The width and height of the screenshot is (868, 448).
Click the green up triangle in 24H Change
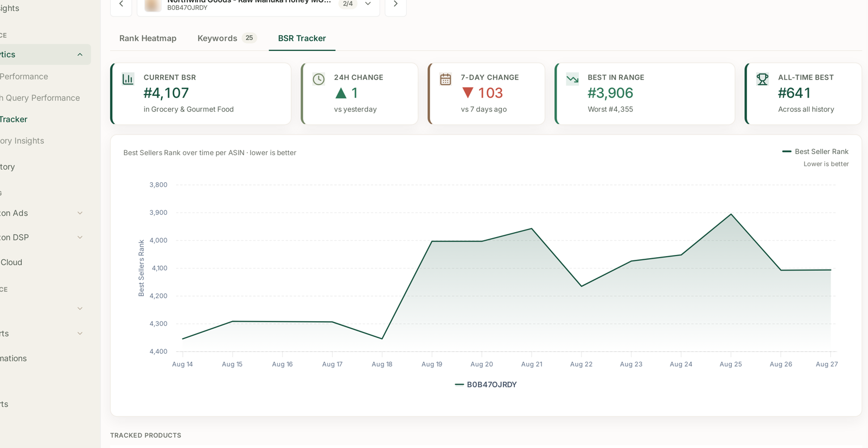341,93
